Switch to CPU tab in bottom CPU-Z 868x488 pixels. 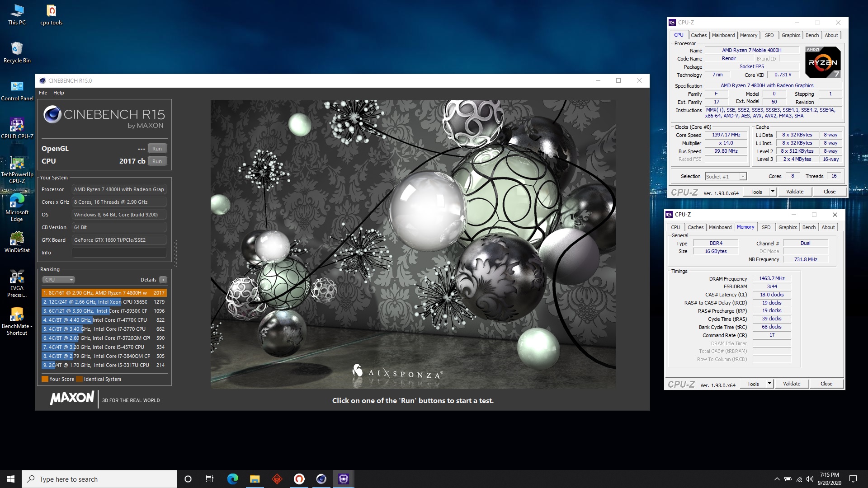pos(675,227)
